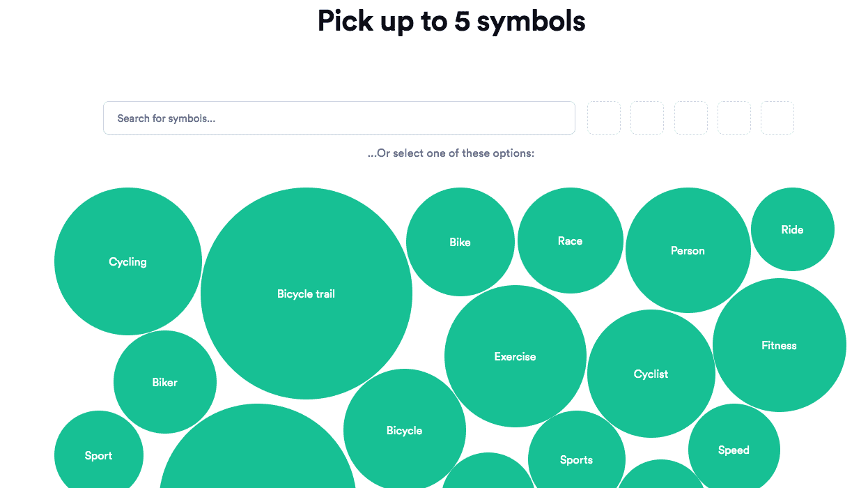This screenshot has height=488, width=868.
Task: Select the Cycling symbol bubble
Action: pos(128,261)
